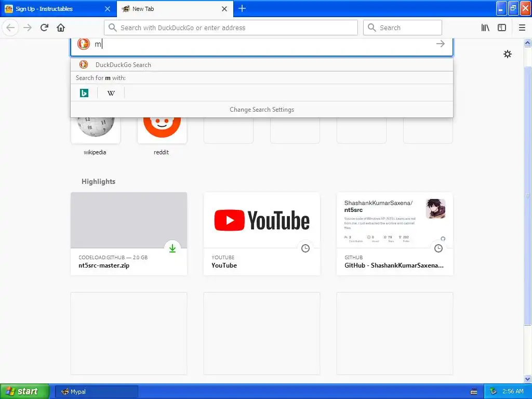Open the Windows start menu
The height and width of the screenshot is (399, 532).
(x=25, y=392)
